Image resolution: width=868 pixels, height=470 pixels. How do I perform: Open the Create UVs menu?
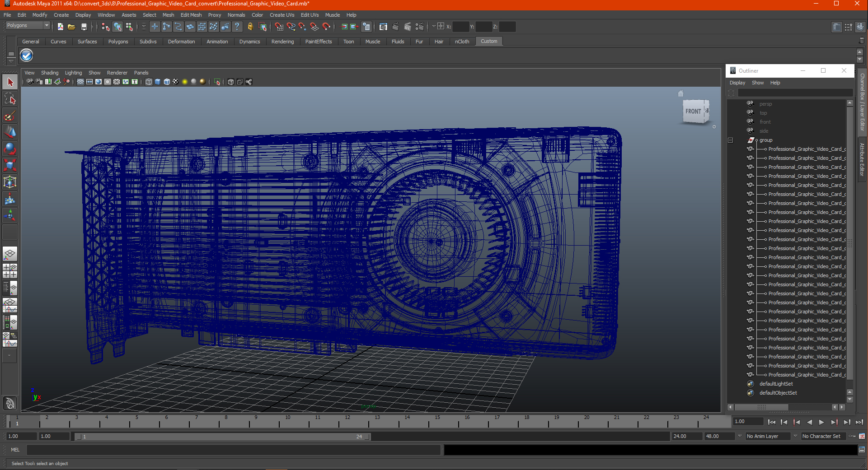click(282, 15)
